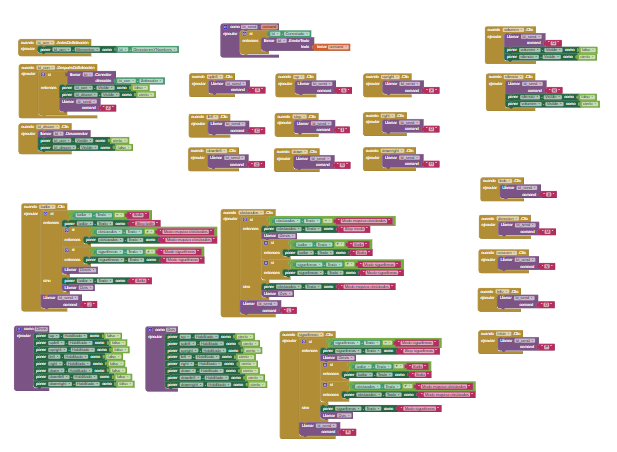Open the lst_con dropdown in the AntesDeSelección event header
617x452 pixels.
pos(47,43)
